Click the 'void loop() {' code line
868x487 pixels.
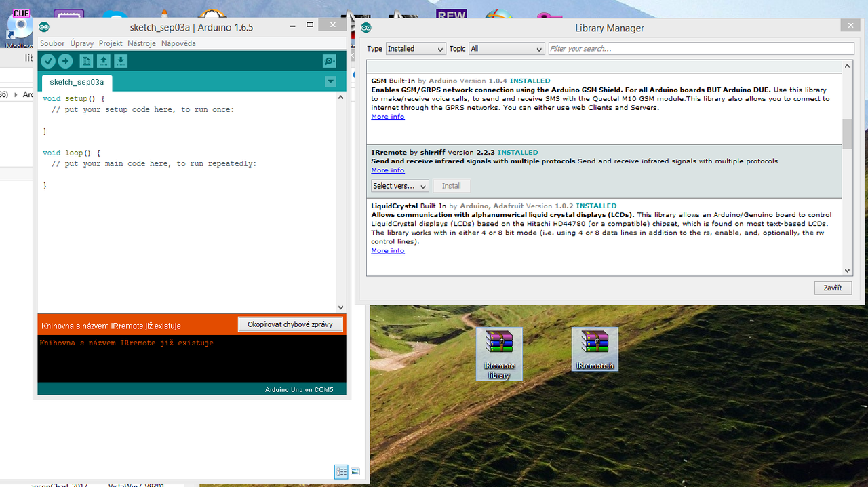point(71,153)
